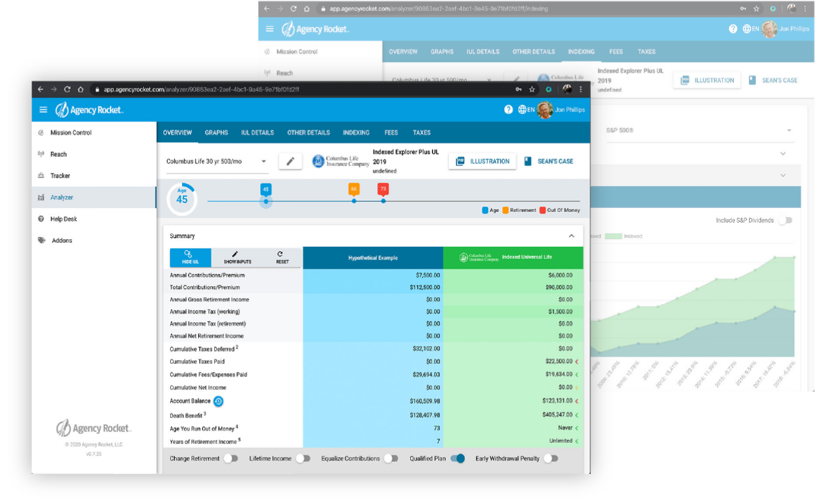Click the history clock icon next to Account Balance
Image resolution: width=815 pixels, height=504 pixels.
pos(218,401)
